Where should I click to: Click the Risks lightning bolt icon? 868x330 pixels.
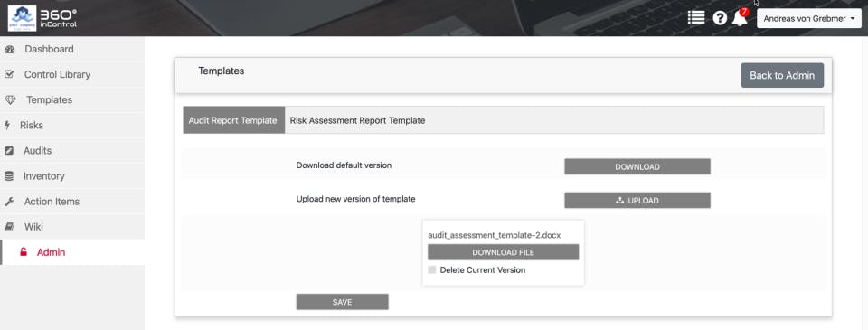coord(7,125)
